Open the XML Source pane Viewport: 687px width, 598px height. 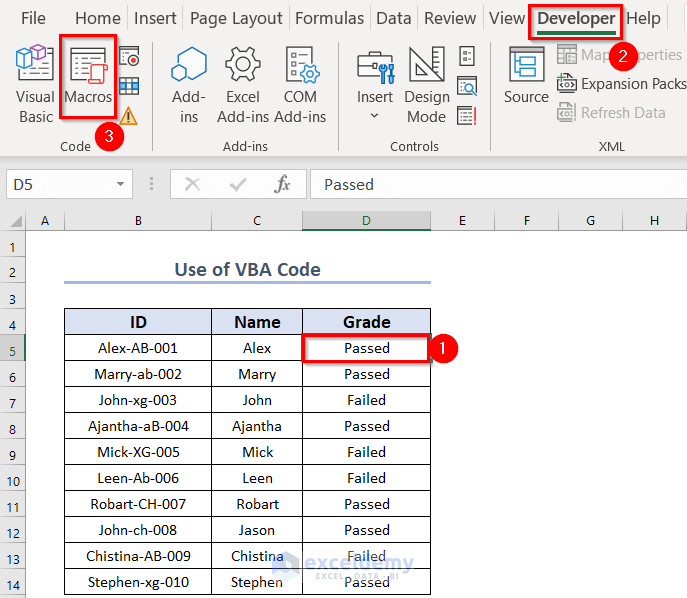(x=526, y=75)
